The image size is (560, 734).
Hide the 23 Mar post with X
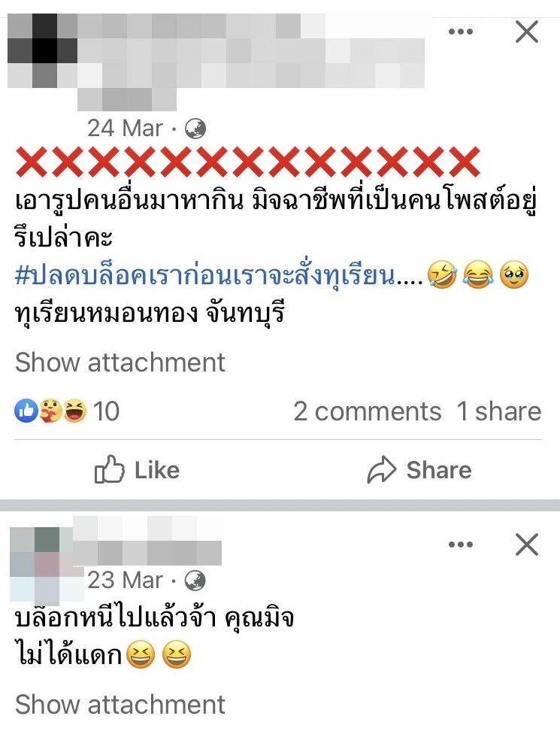pyautogui.click(x=527, y=544)
